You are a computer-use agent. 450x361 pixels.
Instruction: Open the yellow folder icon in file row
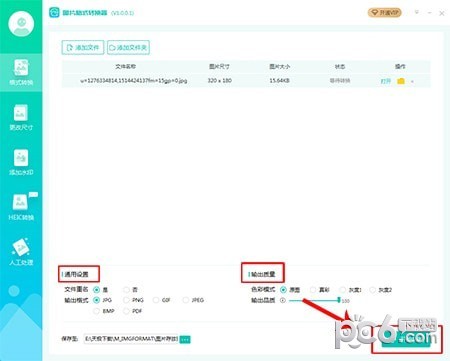(401, 81)
